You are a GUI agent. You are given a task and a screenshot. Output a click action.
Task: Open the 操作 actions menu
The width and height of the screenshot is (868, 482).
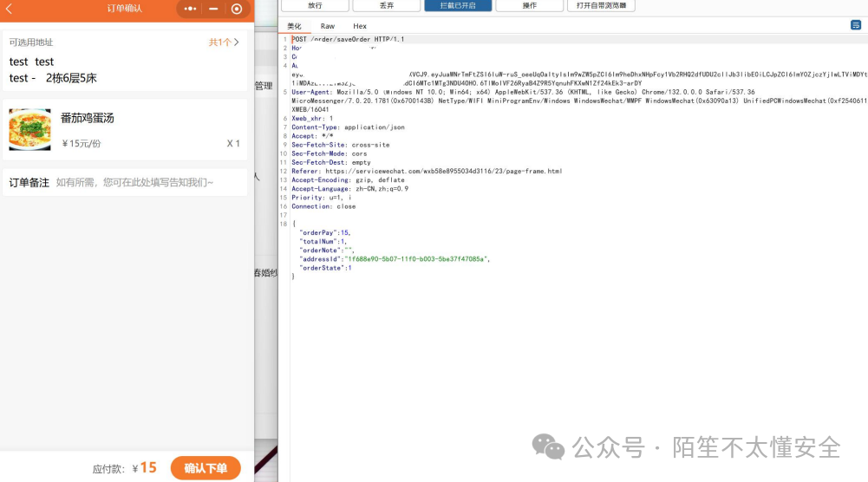tap(529, 5)
